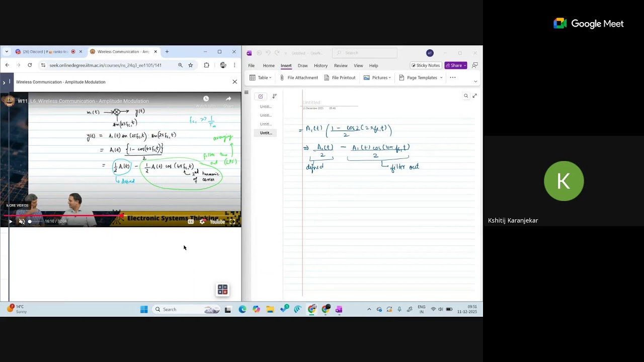View site information icon in address bar

[43, 65]
